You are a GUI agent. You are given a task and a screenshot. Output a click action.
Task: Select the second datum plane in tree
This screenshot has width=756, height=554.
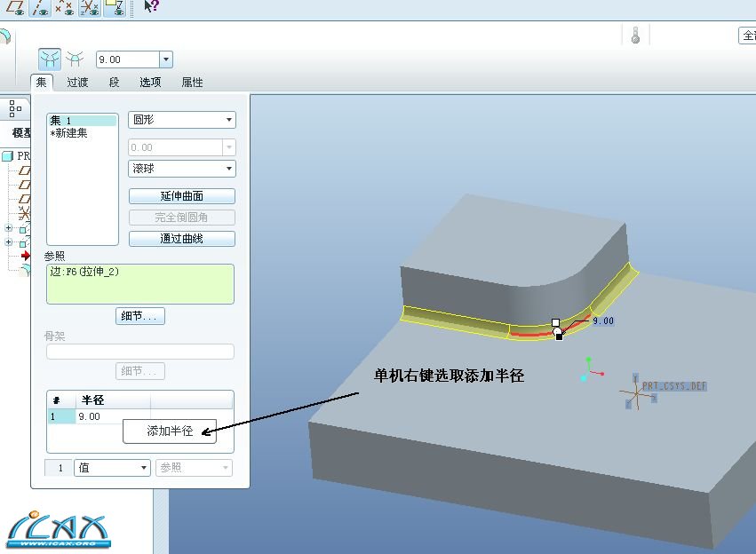click(x=24, y=185)
